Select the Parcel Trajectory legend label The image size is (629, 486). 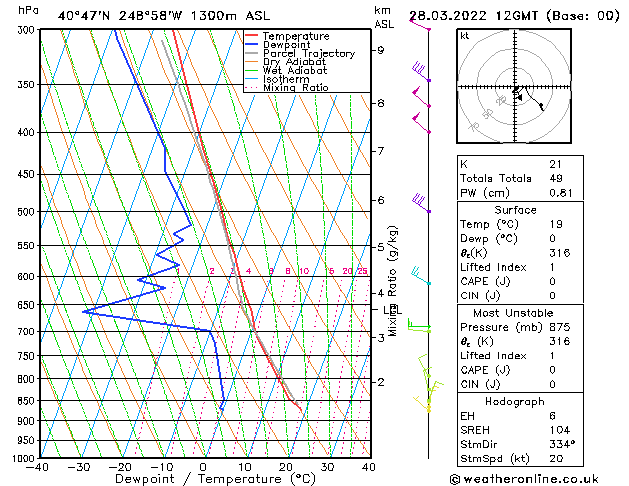click(x=309, y=53)
